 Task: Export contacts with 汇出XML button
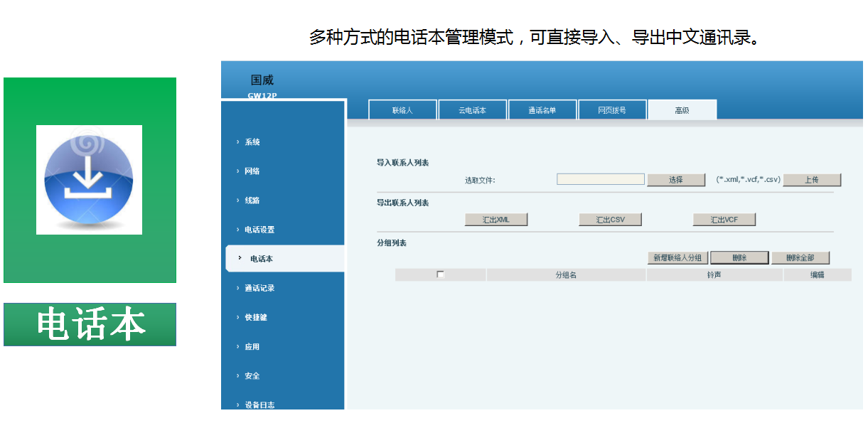click(496, 220)
